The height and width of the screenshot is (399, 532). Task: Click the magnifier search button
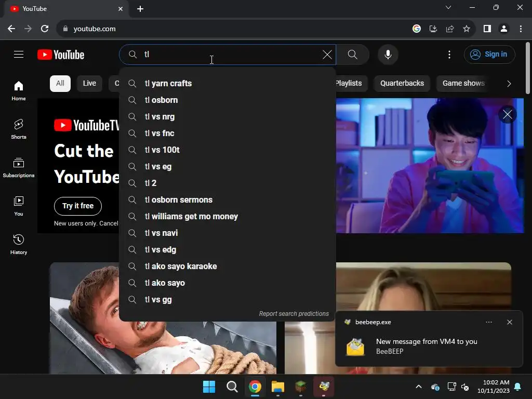tap(353, 54)
